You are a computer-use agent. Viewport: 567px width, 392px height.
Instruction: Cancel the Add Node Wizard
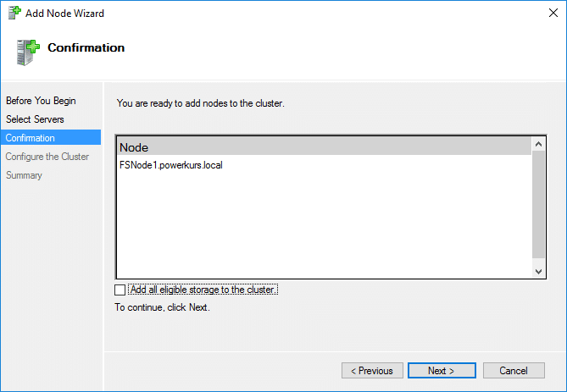point(514,371)
